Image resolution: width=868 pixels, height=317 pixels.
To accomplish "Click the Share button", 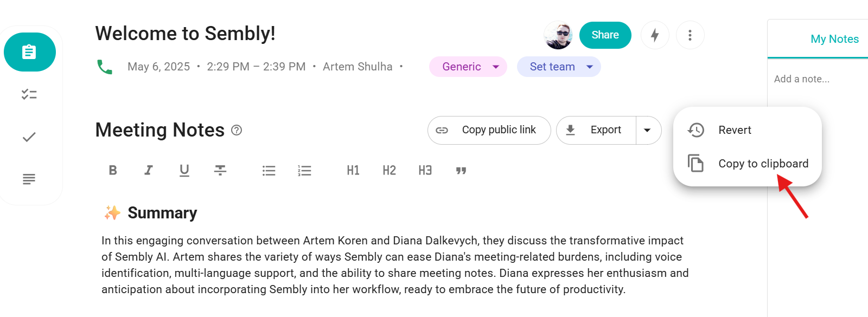I will click(x=605, y=35).
